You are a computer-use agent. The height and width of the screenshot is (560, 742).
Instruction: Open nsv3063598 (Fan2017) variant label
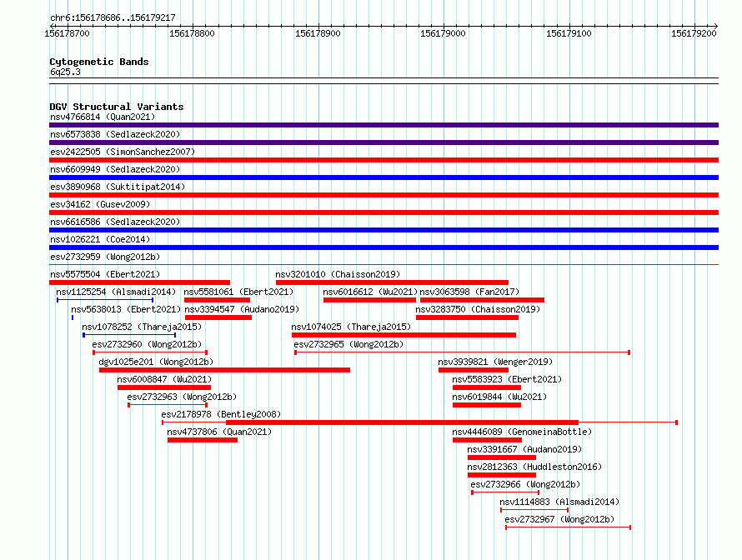coord(469,292)
